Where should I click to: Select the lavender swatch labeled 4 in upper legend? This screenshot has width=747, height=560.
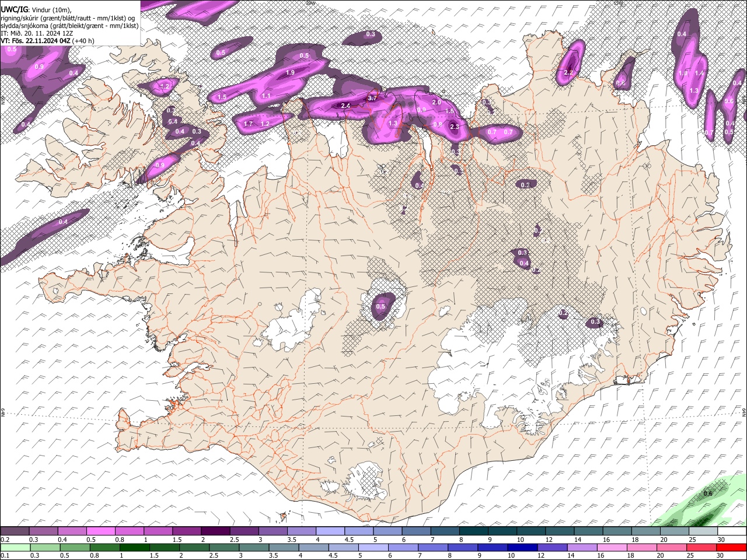tap(330, 531)
